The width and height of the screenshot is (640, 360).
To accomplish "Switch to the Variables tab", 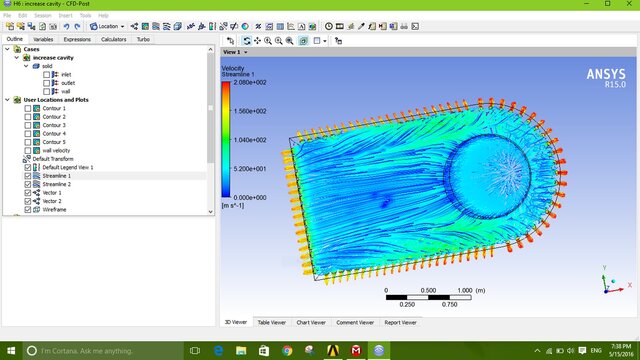I will (43, 40).
